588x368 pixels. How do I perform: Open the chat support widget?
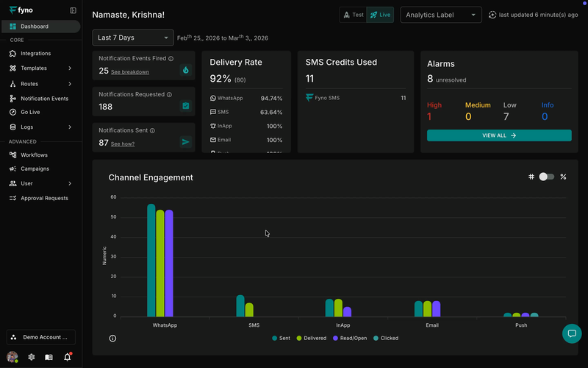click(x=572, y=333)
